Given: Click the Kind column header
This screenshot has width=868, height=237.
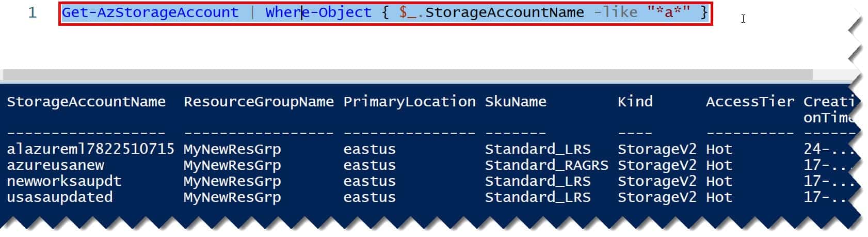Looking at the screenshot, I should 635,102.
